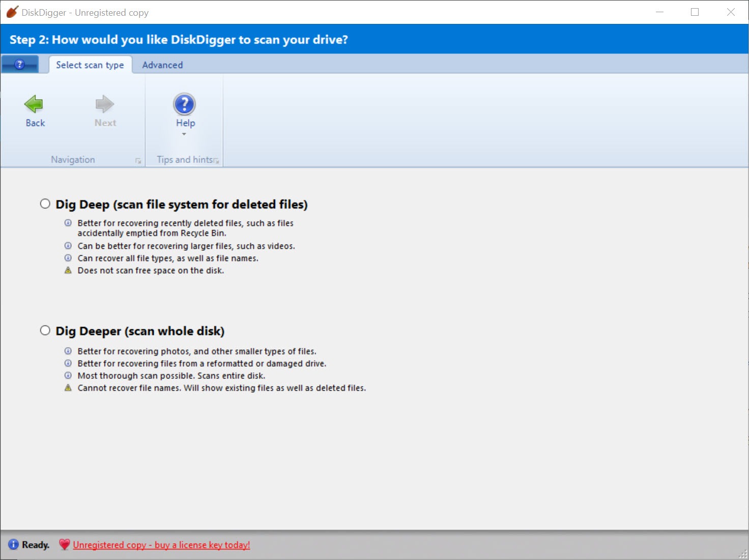Image resolution: width=749 pixels, height=560 pixels.
Task: Click warning icon beside 'Does not scan free space'
Action: click(x=68, y=270)
